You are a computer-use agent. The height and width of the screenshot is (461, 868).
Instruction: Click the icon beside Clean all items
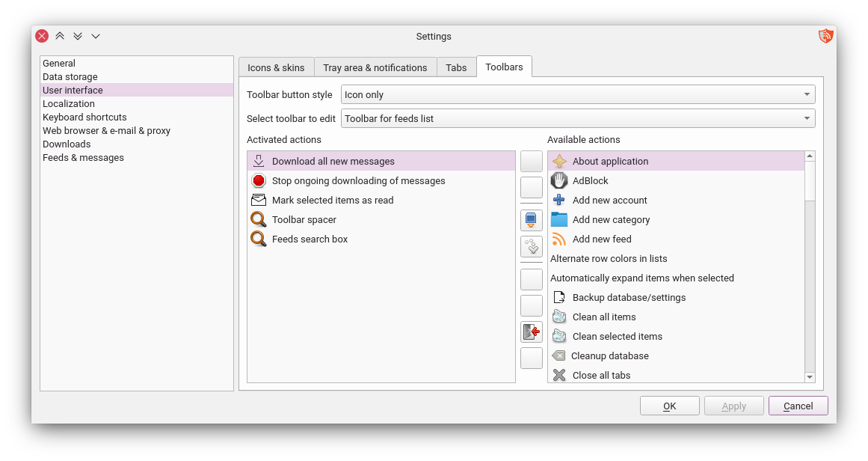[559, 317]
